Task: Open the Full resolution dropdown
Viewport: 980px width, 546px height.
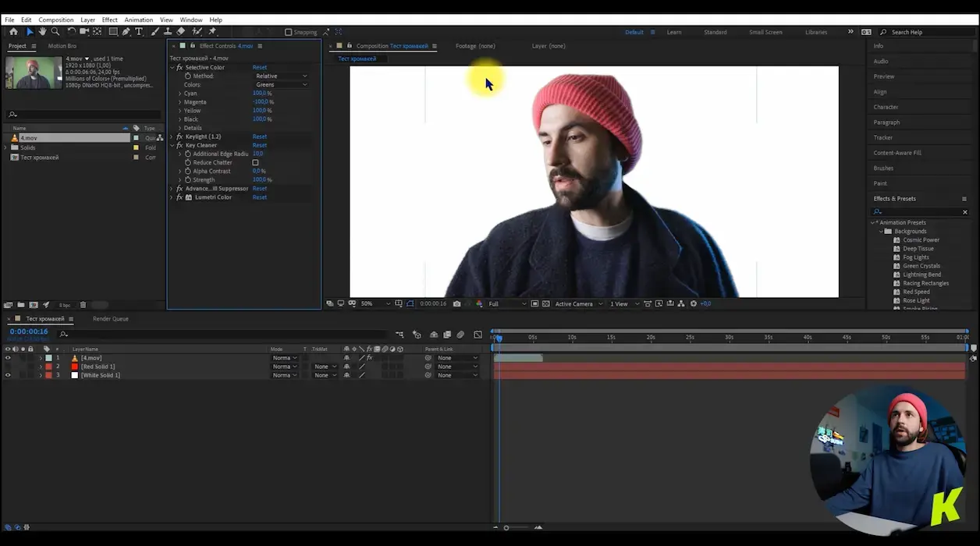Action: pyautogui.click(x=507, y=303)
